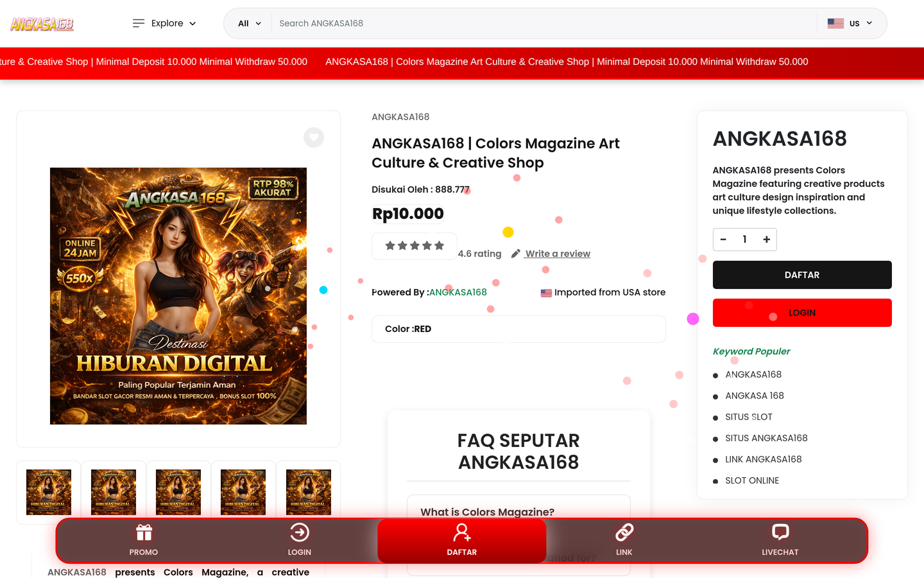Open the All category dropdown

[x=250, y=23]
